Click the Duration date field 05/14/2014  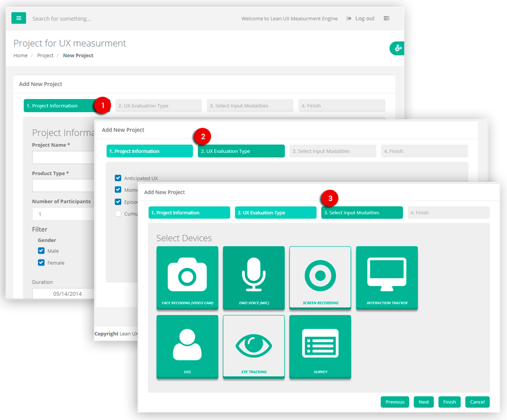coord(63,294)
